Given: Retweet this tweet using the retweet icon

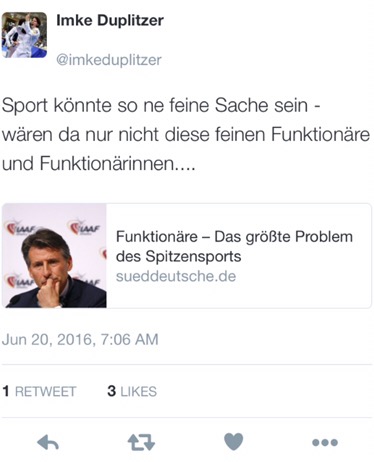Looking at the screenshot, I should [141, 442].
